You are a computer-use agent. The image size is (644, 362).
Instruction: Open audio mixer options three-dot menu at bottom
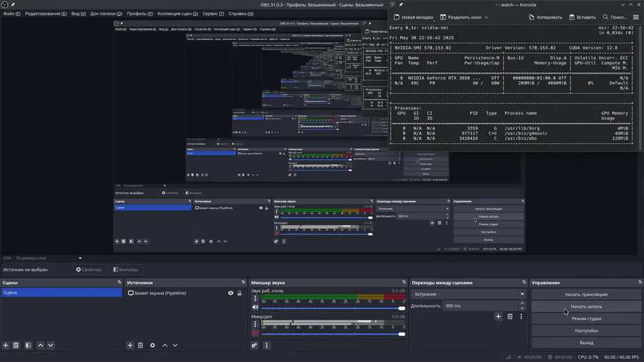pyautogui.click(x=266, y=345)
